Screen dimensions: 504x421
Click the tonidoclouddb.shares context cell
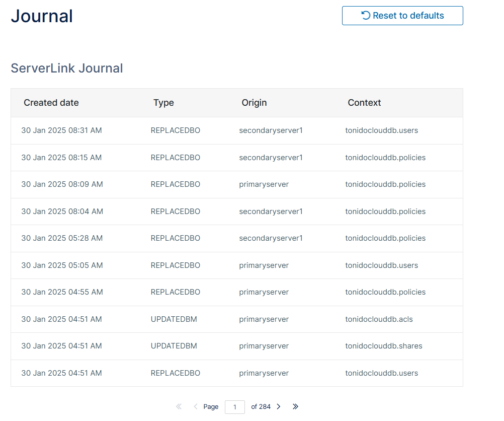coord(383,346)
